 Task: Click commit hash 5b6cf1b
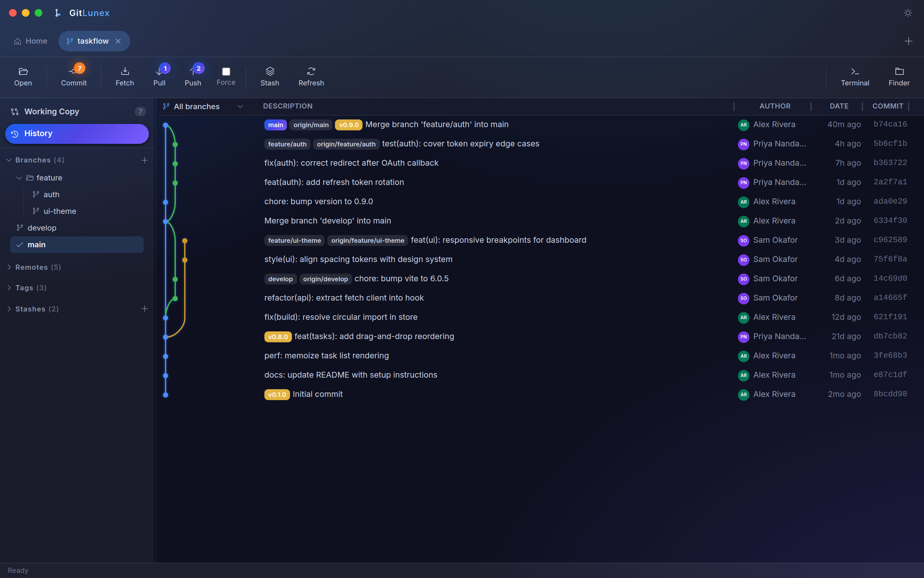pyautogui.click(x=890, y=143)
